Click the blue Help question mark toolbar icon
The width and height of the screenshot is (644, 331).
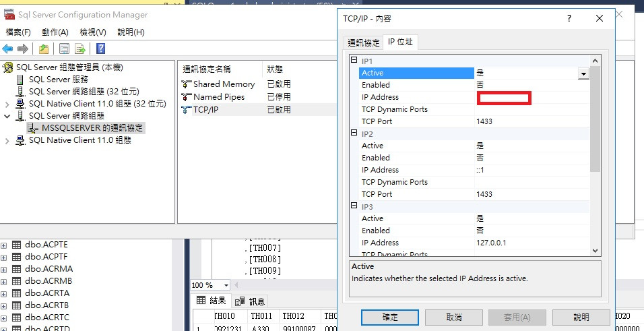100,49
